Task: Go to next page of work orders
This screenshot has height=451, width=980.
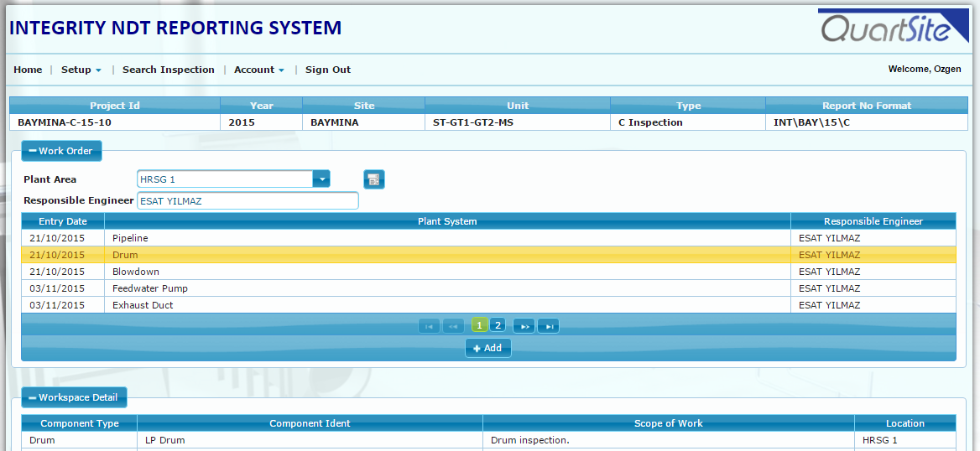Action: (x=524, y=325)
